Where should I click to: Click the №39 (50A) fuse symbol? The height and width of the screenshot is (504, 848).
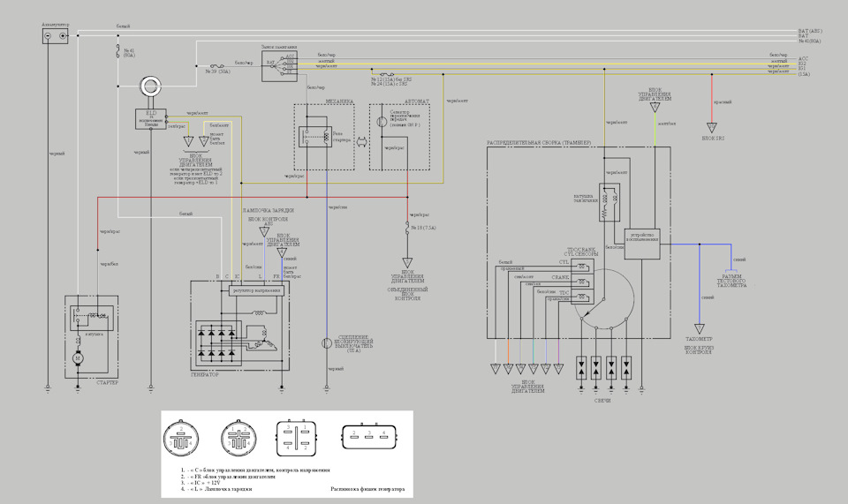217,66
